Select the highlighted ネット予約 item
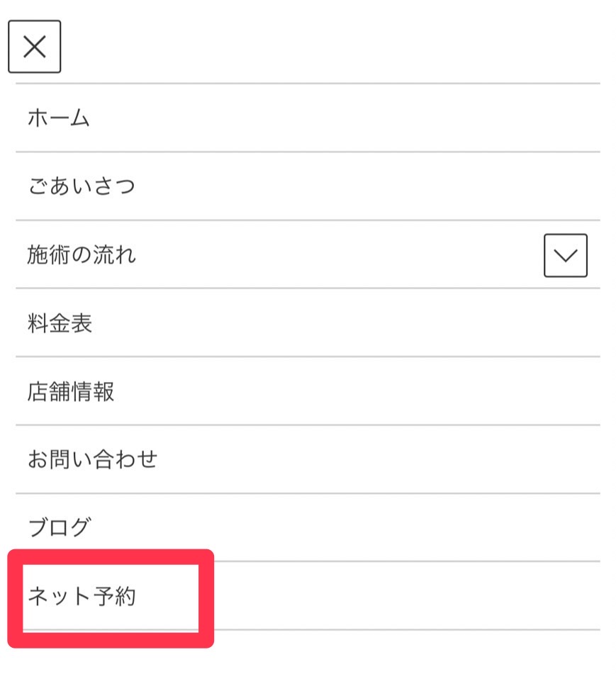This screenshot has width=616, height=674. click(x=110, y=597)
